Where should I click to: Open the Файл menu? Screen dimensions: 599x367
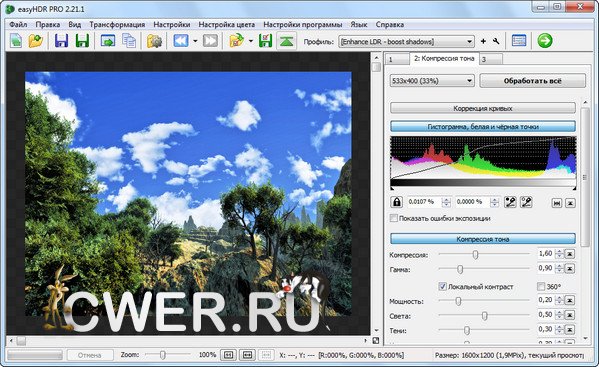point(18,24)
